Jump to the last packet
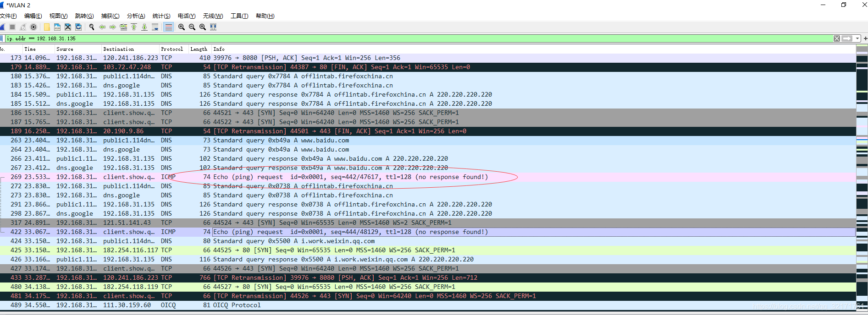868x315 pixels. coord(144,27)
